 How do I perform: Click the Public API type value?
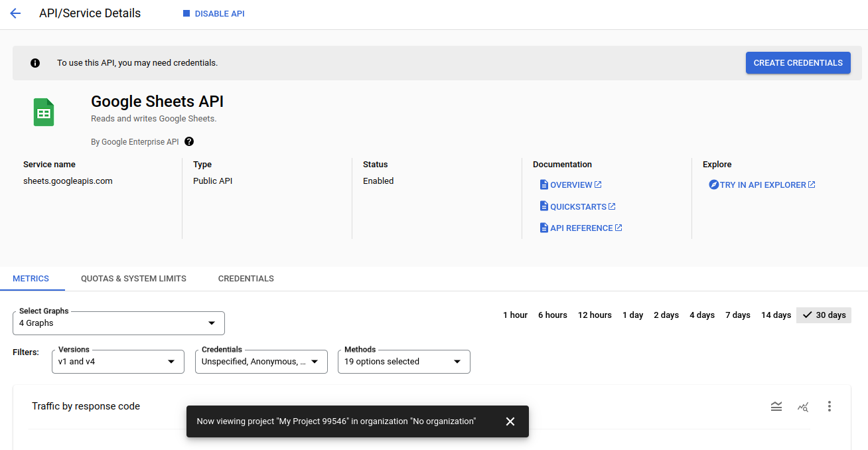[x=212, y=181]
